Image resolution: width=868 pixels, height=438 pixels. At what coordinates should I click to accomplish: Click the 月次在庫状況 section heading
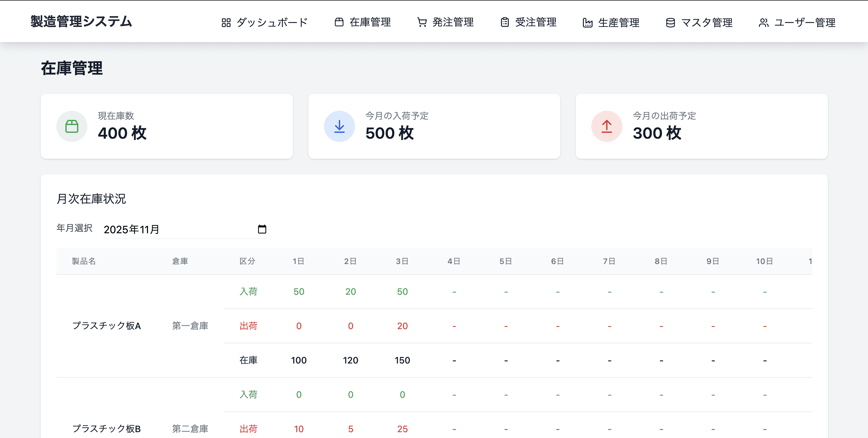point(91,199)
